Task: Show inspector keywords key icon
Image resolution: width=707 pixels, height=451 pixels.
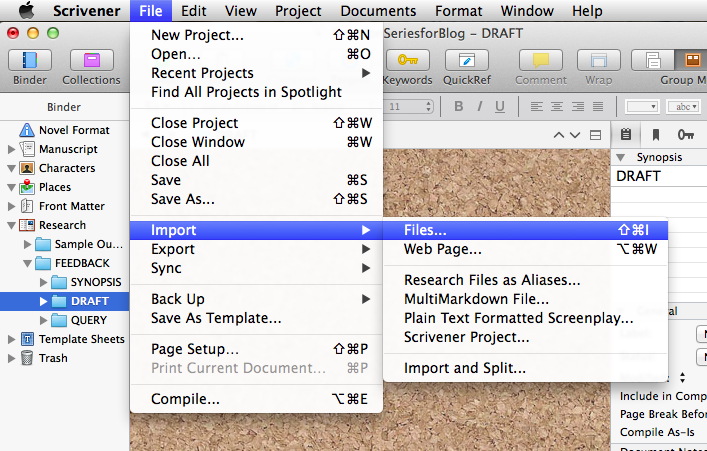Action: [686, 134]
